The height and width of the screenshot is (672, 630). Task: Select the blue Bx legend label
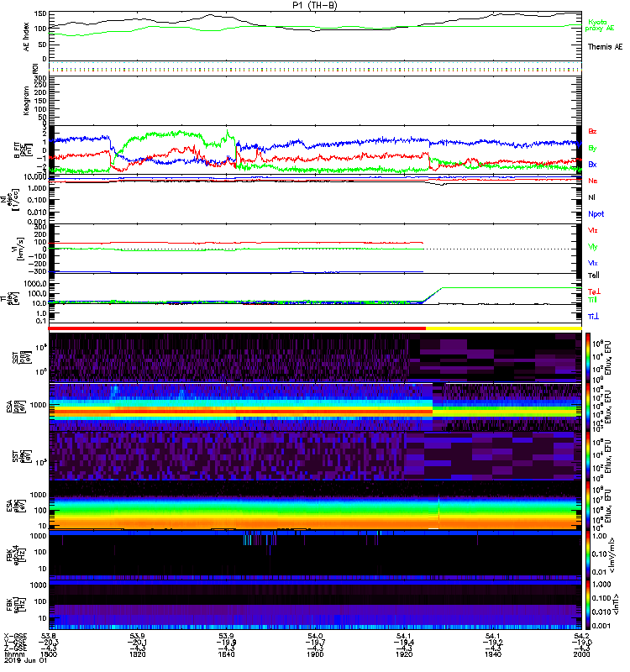pyautogui.click(x=592, y=164)
